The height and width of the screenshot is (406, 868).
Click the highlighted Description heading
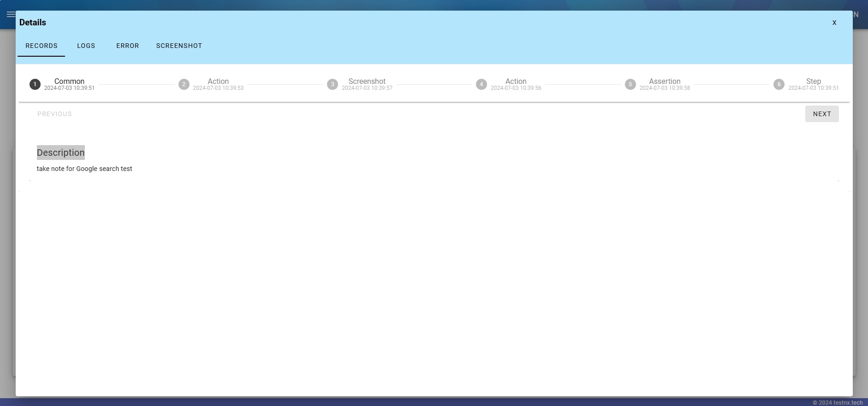(60, 153)
